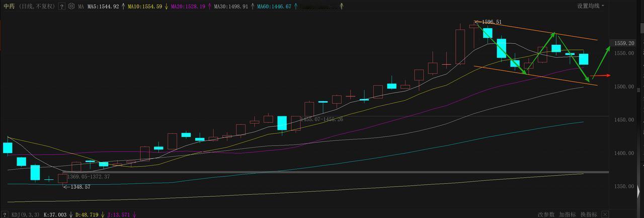Click the K:37.003 value
644x218 pixels.
pyautogui.click(x=55, y=214)
